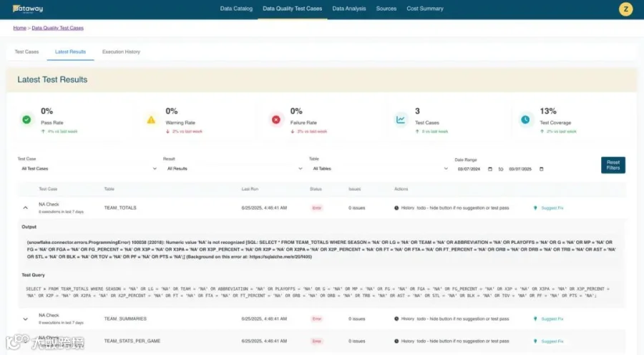
Task: Open Data Catalog in the top navigation
Action: [x=236, y=9]
